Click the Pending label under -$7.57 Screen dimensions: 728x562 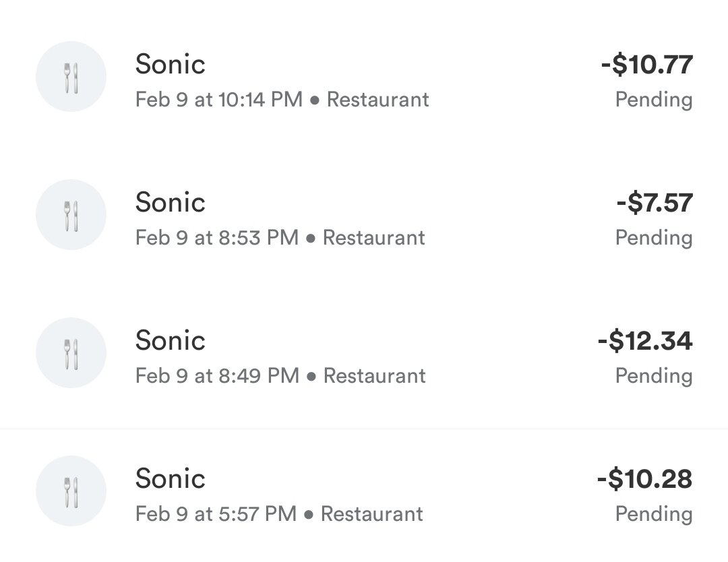[x=653, y=238]
